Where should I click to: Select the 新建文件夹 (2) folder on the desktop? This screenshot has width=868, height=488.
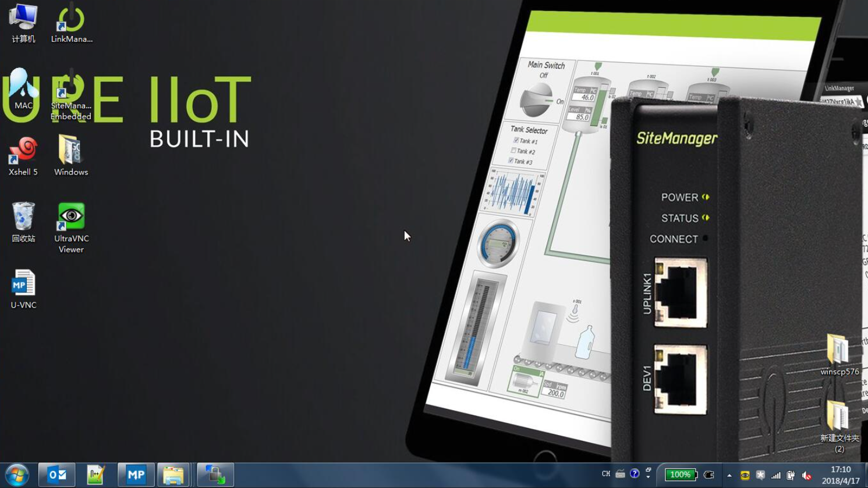839,426
